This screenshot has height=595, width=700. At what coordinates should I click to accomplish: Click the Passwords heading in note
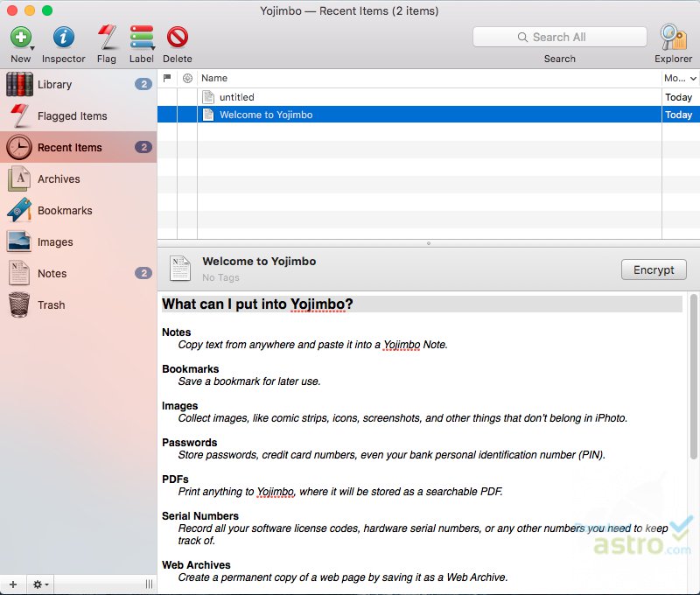189,443
